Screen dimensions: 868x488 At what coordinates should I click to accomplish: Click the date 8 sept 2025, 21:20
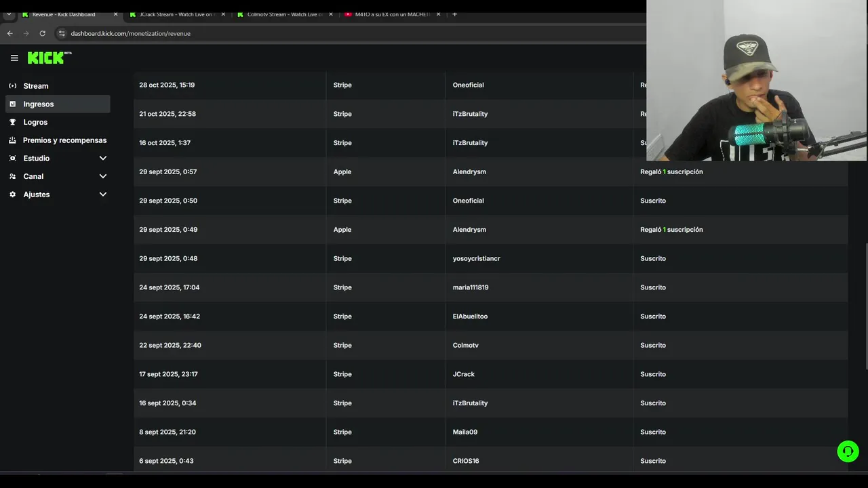(x=167, y=432)
